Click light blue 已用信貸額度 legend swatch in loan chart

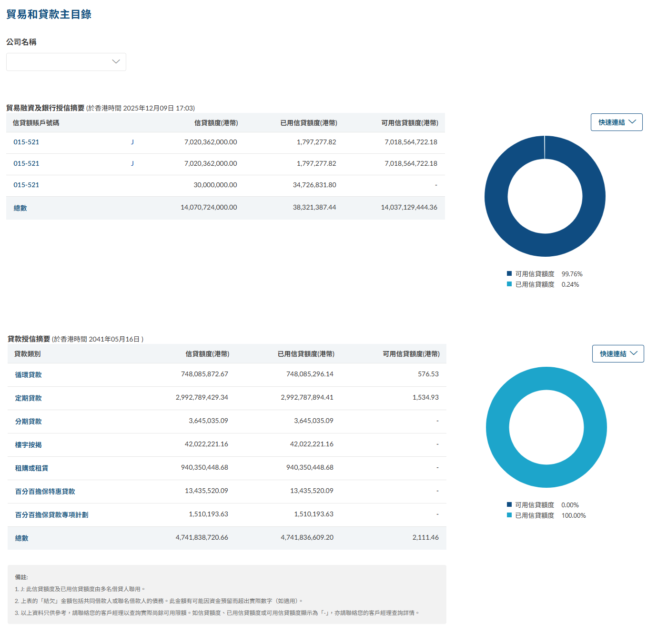point(509,515)
